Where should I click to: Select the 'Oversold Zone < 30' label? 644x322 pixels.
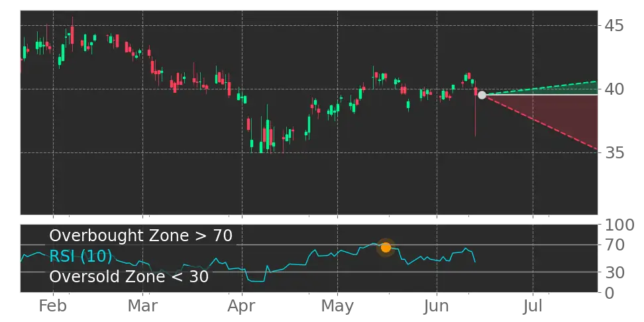click(129, 276)
